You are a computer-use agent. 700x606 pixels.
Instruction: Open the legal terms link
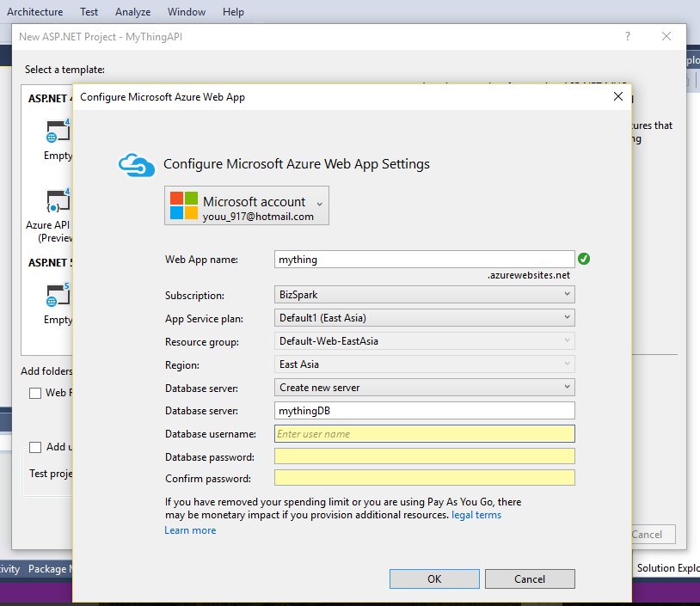click(476, 515)
